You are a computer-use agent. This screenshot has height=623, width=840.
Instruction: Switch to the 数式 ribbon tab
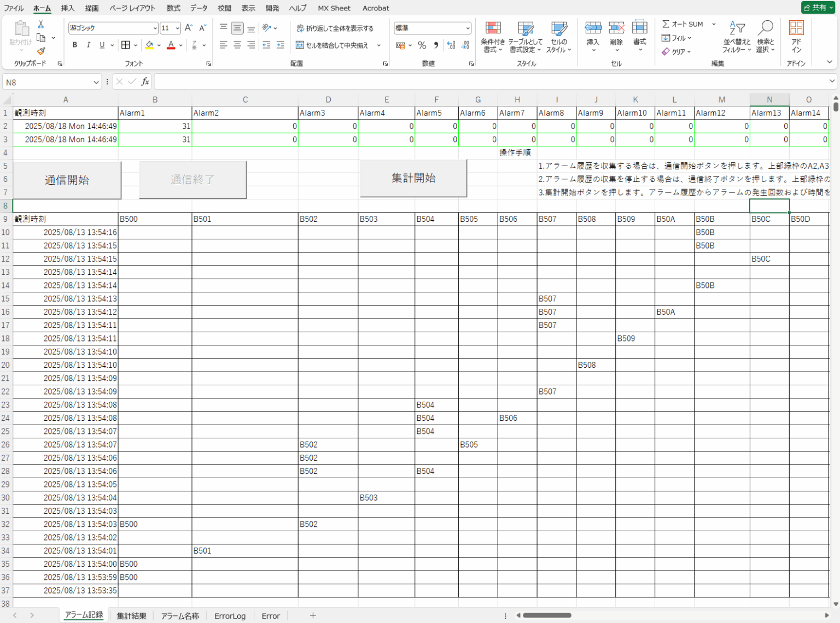tap(173, 8)
